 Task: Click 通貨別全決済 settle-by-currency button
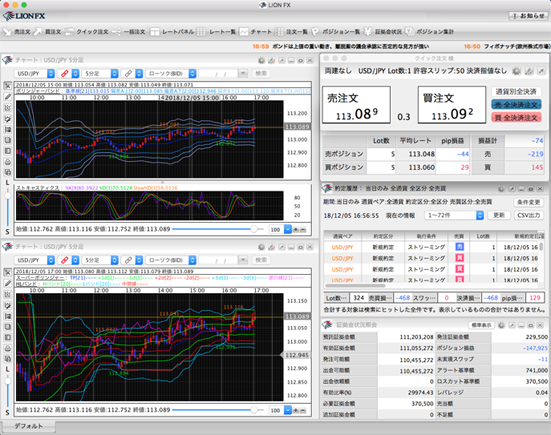pos(516,92)
